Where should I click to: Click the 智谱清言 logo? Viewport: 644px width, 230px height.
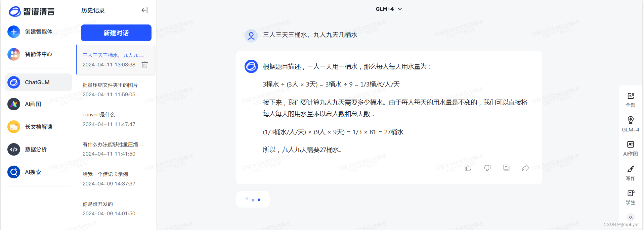[32, 11]
